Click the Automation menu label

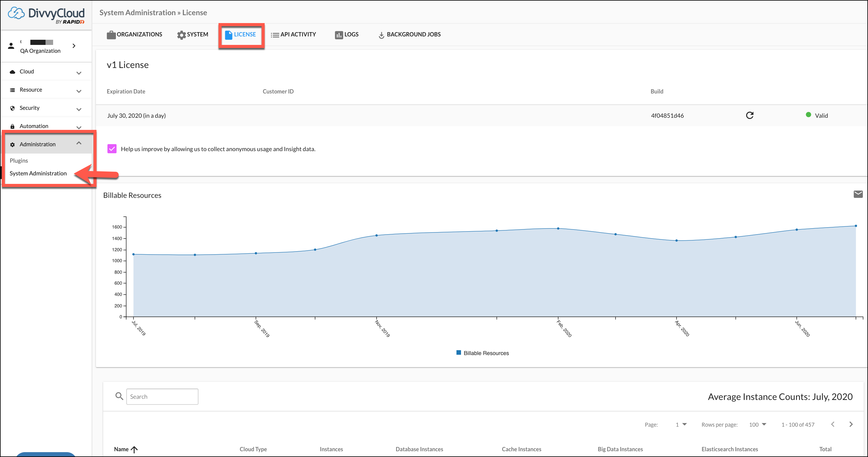click(34, 126)
